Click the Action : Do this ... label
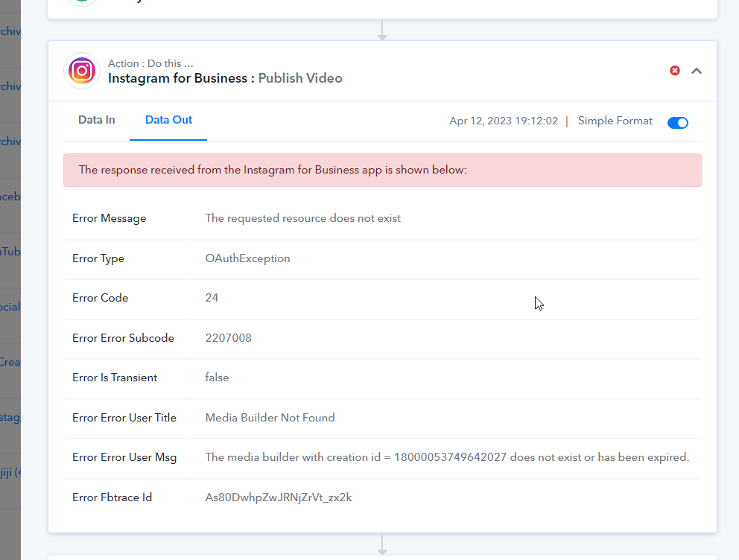Image resolution: width=739 pixels, height=560 pixels. (x=150, y=63)
